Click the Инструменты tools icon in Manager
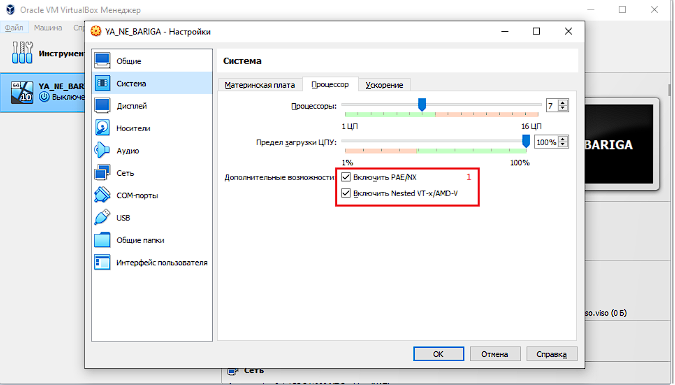Image resolution: width=675 pixels, height=385 pixels. [x=22, y=53]
